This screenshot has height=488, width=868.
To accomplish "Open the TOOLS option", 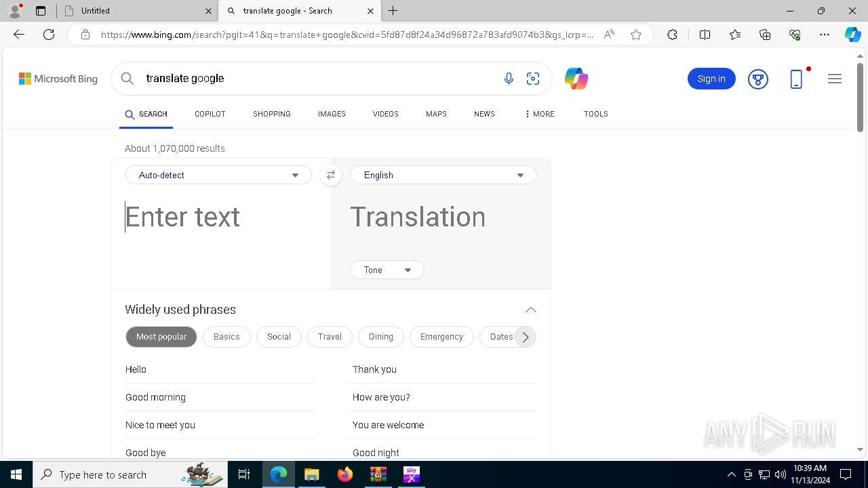I will pos(596,114).
